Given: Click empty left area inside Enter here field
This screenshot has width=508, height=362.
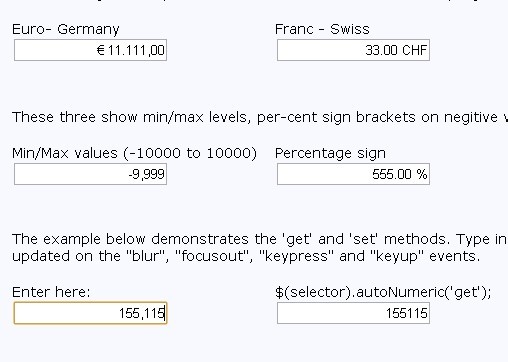Looking at the screenshot, I should [63, 313].
